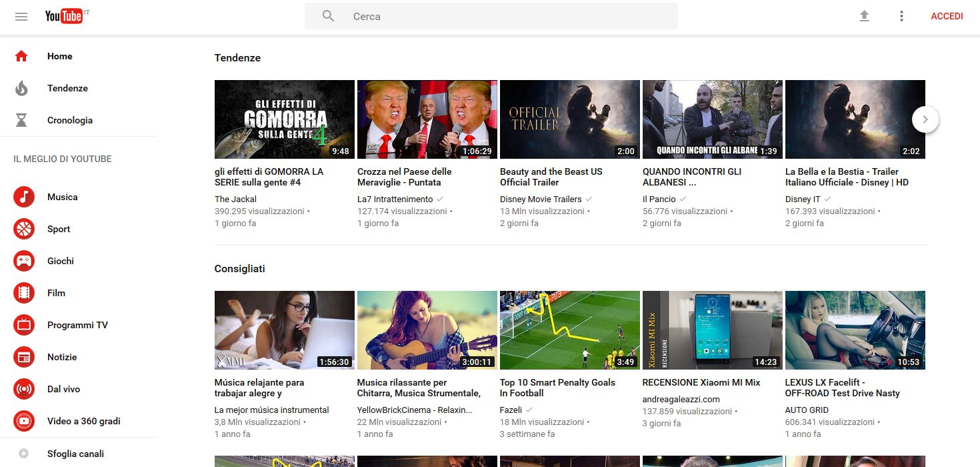Open the Tendenze section heading

[x=237, y=58]
